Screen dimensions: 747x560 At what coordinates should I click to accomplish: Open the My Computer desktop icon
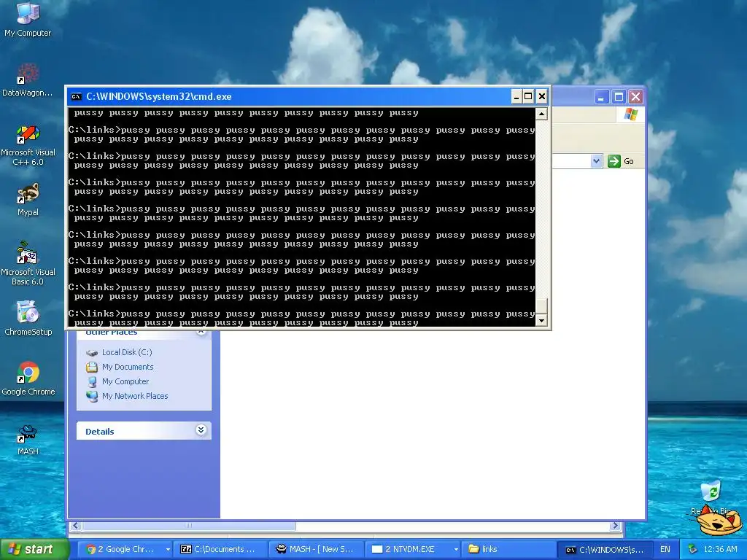tap(28, 19)
